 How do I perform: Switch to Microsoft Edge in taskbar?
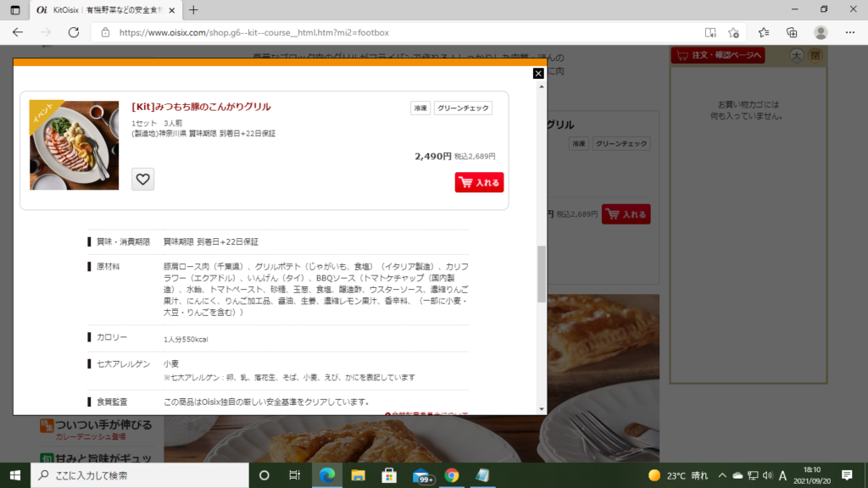pyautogui.click(x=327, y=475)
